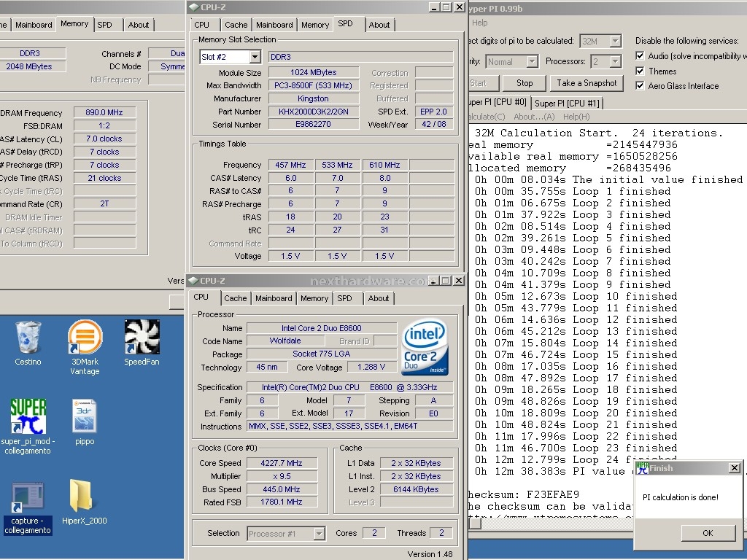Click the Wolfdale code name field
This screenshot has height=560, width=747.
click(285, 341)
